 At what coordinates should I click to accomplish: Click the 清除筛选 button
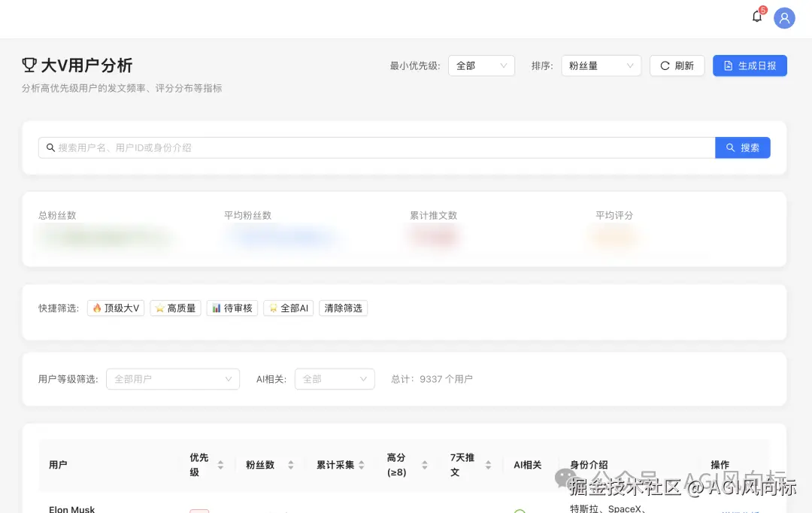click(343, 308)
